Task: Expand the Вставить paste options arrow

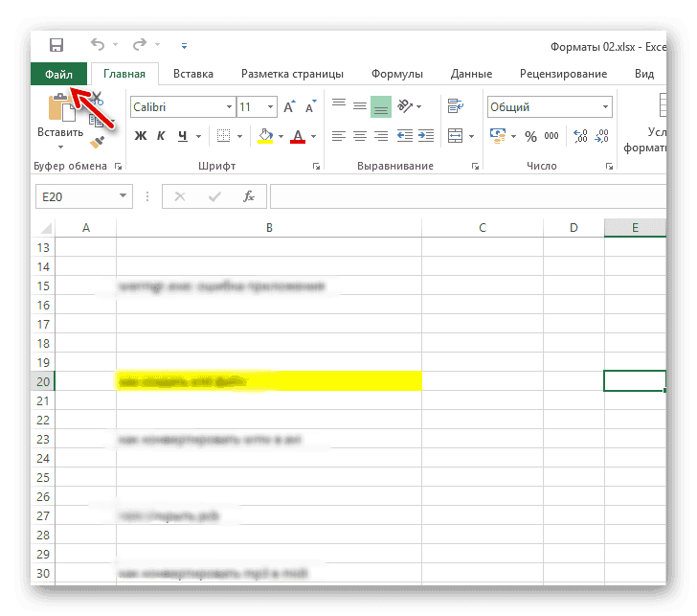Action: [60, 147]
